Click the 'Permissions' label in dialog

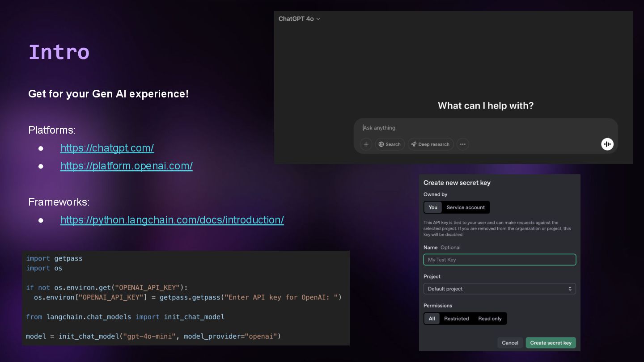click(438, 306)
